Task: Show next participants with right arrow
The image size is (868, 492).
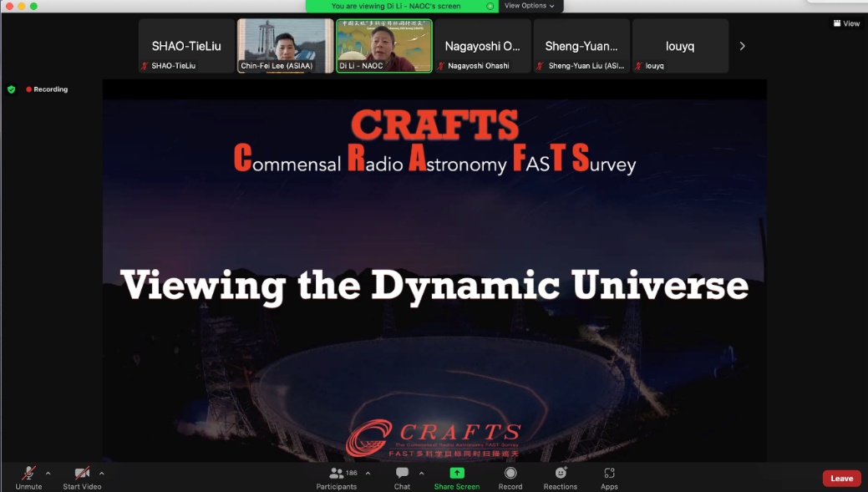Action: point(743,46)
